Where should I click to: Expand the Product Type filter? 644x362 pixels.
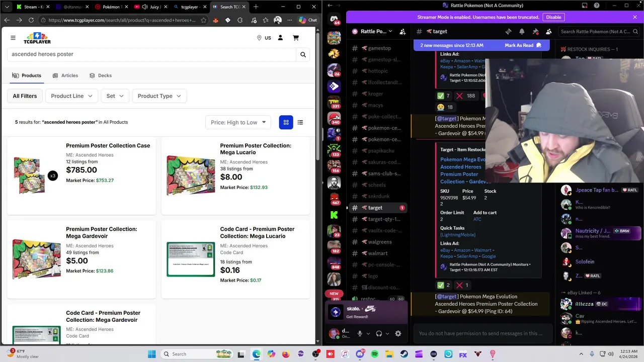coord(159,96)
